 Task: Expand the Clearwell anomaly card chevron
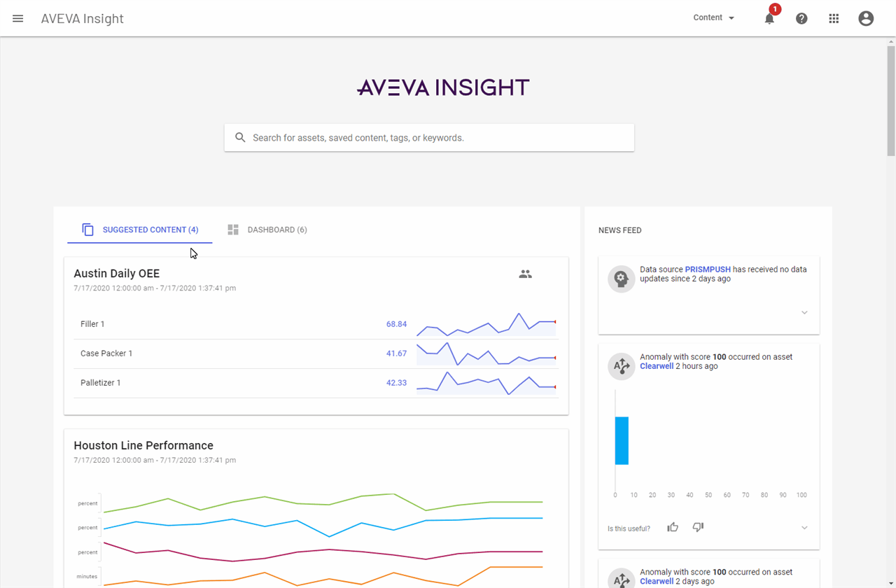pos(804,528)
